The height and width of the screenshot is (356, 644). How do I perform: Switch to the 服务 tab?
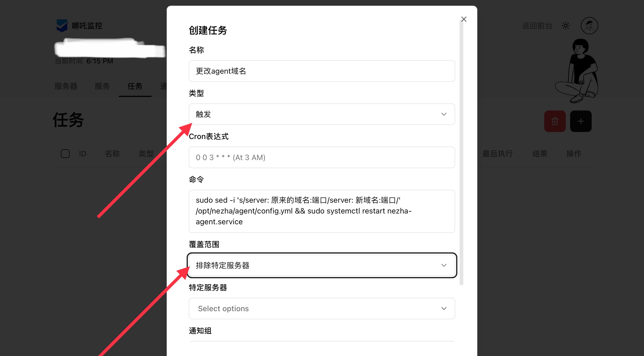click(102, 86)
